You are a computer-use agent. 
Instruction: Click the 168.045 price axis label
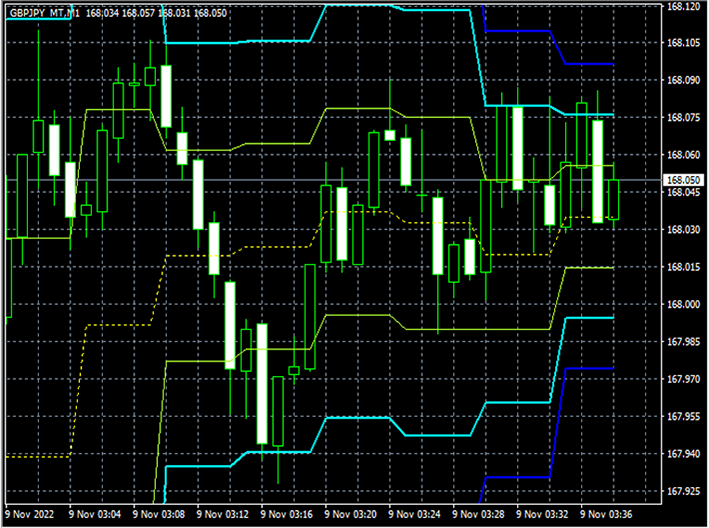683,192
